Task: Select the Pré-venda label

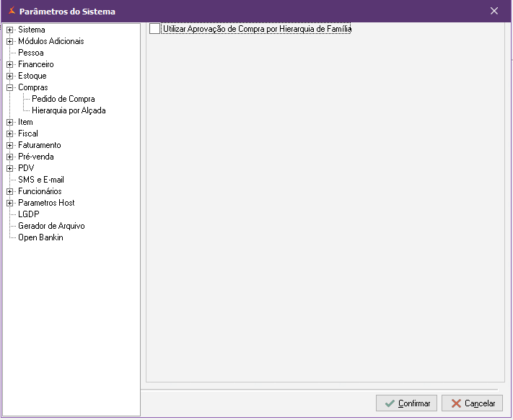Action: point(35,157)
